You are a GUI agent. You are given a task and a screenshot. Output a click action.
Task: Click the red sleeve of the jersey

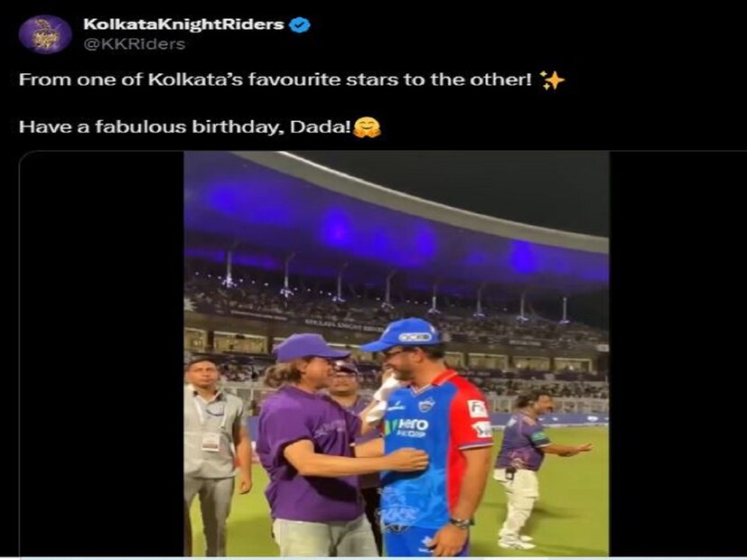[x=478, y=418]
